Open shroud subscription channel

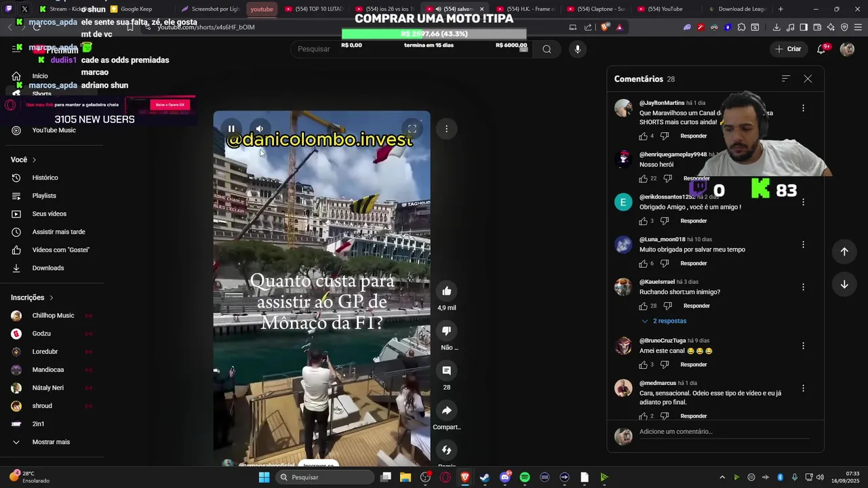pyautogui.click(x=42, y=406)
